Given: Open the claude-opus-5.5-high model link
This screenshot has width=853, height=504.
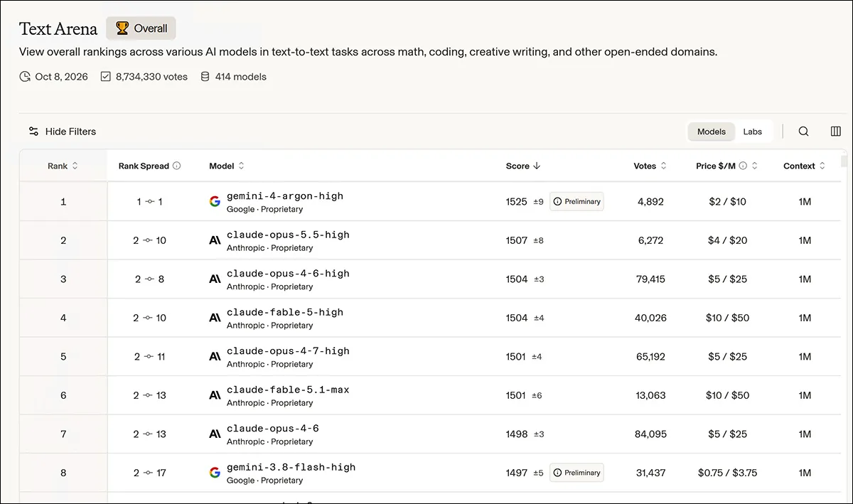Looking at the screenshot, I should coord(288,235).
